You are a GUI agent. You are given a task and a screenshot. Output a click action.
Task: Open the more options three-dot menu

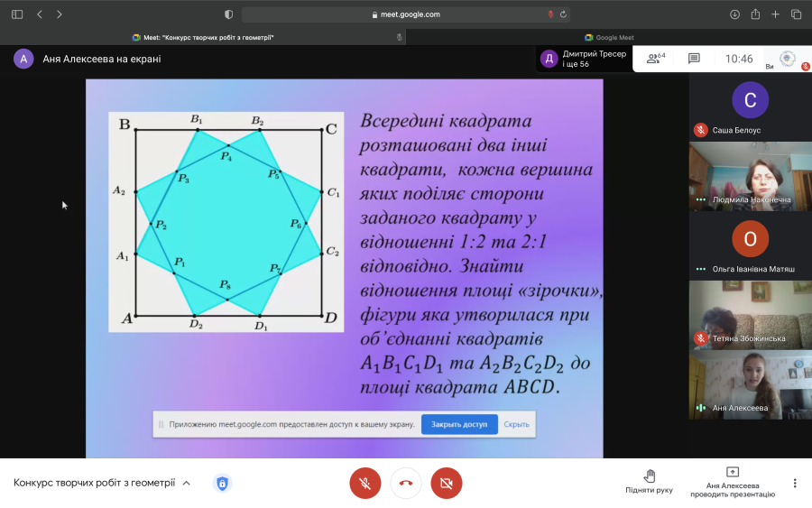pos(795,483)
